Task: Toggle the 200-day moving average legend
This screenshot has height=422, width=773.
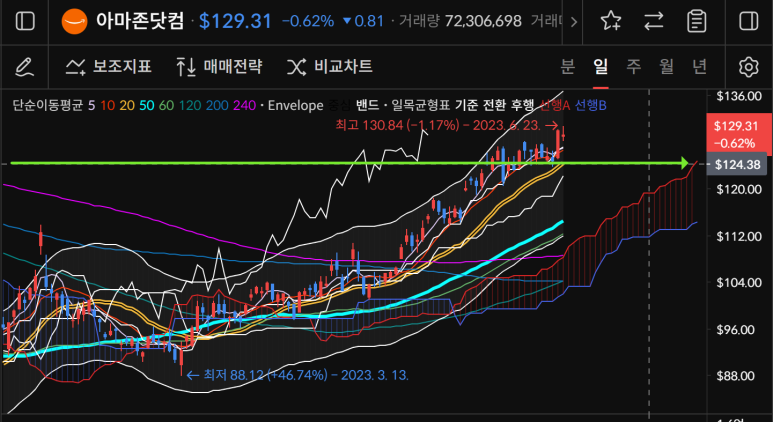Action: pyautogui.click(x=217, y=105)
